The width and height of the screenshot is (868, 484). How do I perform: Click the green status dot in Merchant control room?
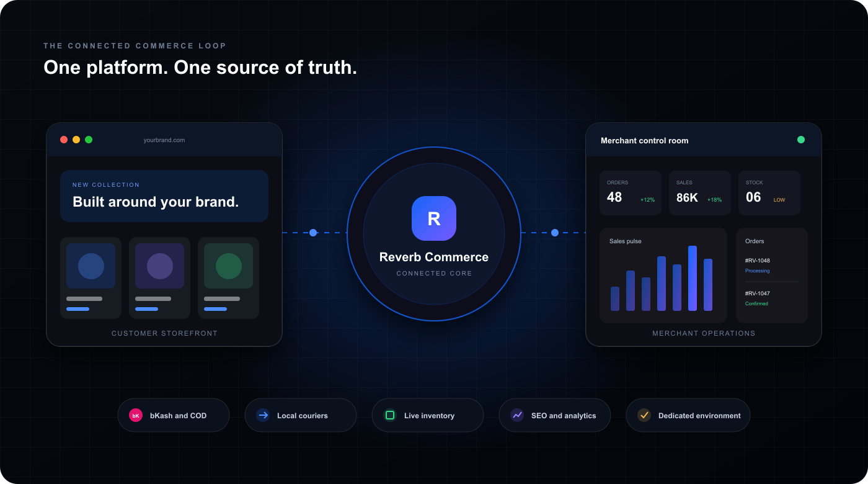coord(801,140)
